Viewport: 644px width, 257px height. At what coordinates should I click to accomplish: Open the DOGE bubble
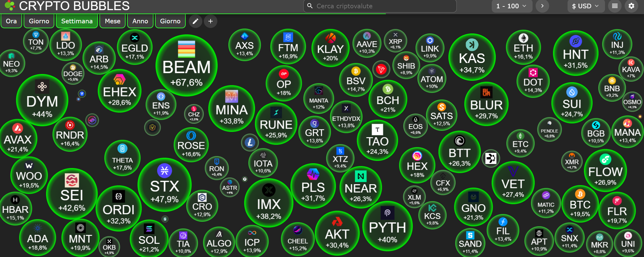(73, 73)
